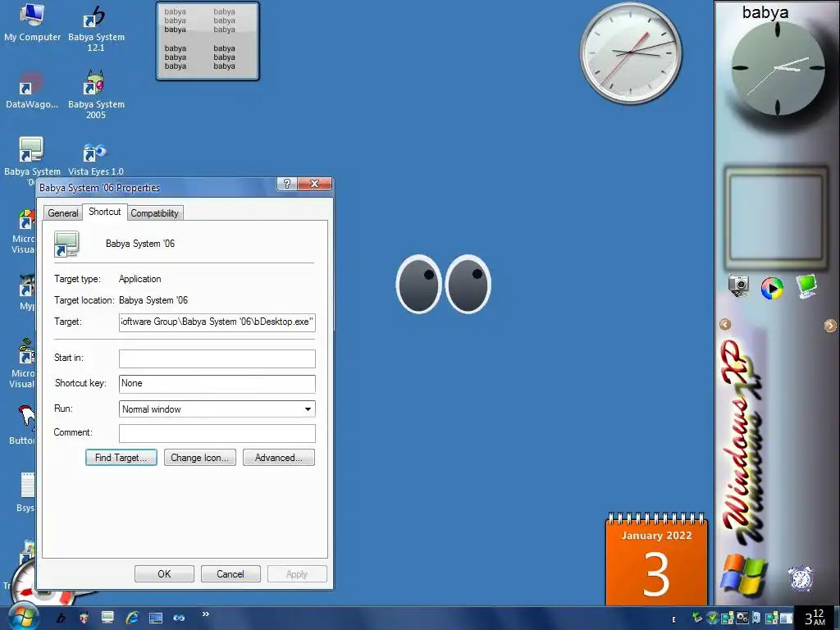Click the shortcut icon image in Properties dialog
Screen dimensions: 840x630
(x=66, y=244)
